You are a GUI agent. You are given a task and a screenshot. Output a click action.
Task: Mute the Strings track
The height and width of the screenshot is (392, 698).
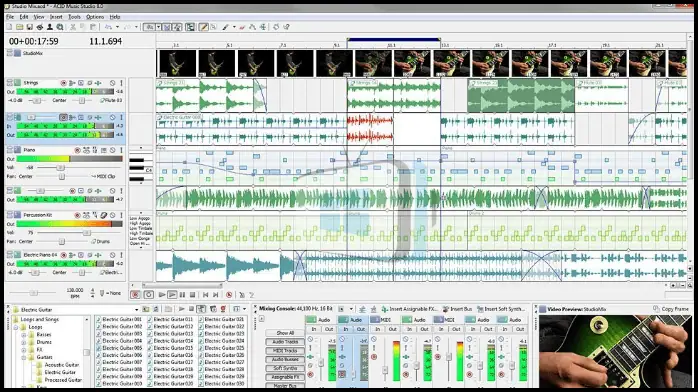[x=113, y=83]
